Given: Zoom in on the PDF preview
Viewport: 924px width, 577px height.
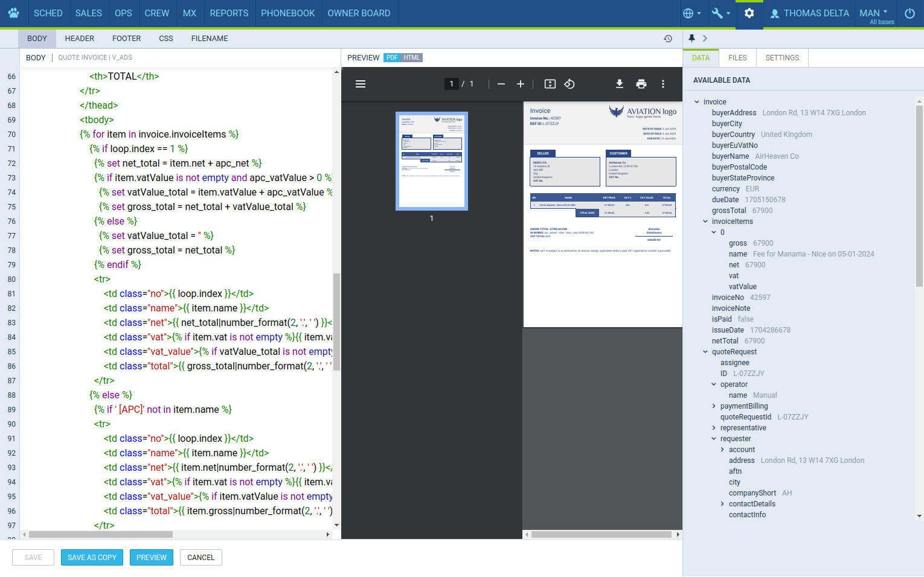Looking at the screenshot, I should pyautogui.click(x=521, y=84).
